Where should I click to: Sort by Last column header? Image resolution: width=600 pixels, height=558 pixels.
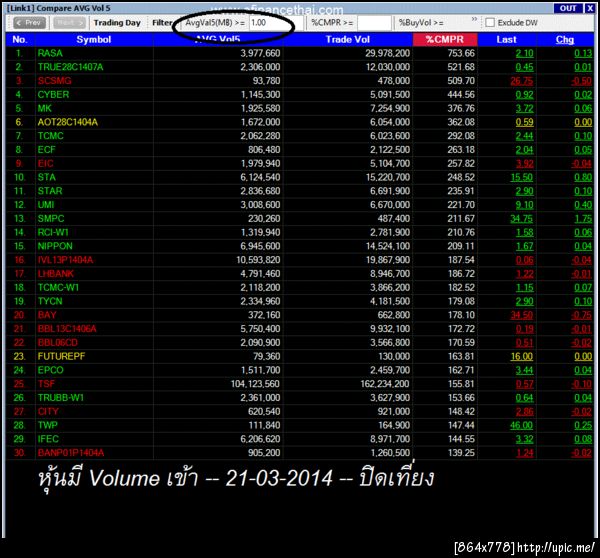[x=506, y=39]
